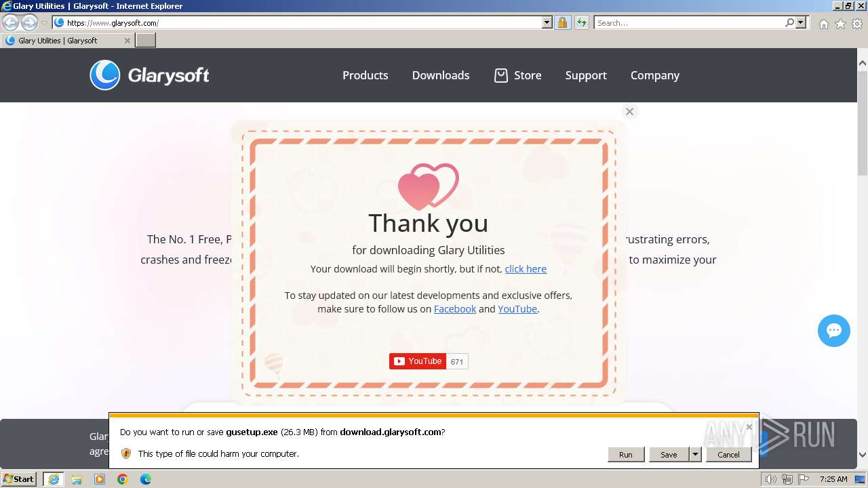Open the search provider dropdown
This screenshot has height=488, width=868.
[x=801, y=22]
